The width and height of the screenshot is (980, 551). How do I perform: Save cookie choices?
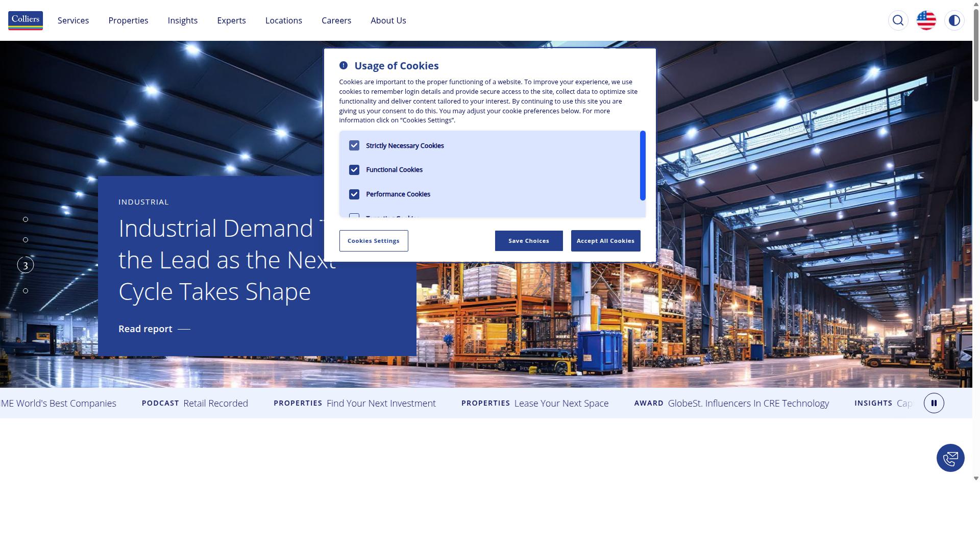pyautogui.click(x=529, y=241)
